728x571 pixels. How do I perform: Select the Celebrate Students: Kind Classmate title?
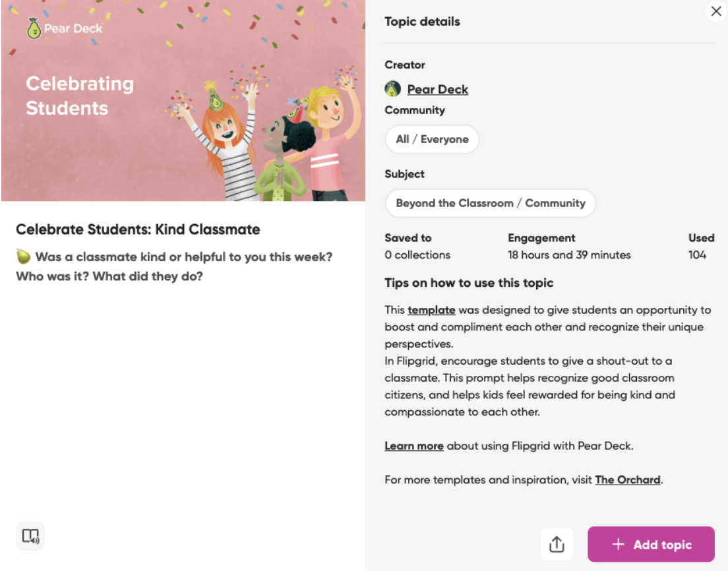tap(138, 229)
